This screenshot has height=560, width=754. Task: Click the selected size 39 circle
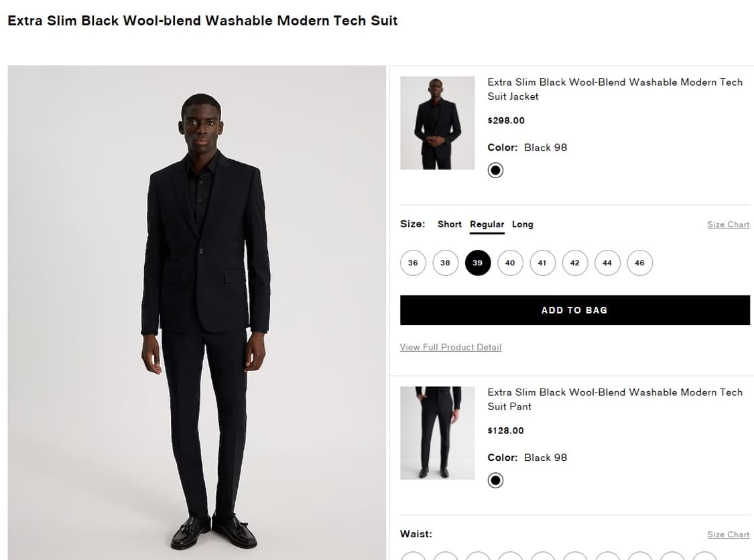[x=478, y=263]
